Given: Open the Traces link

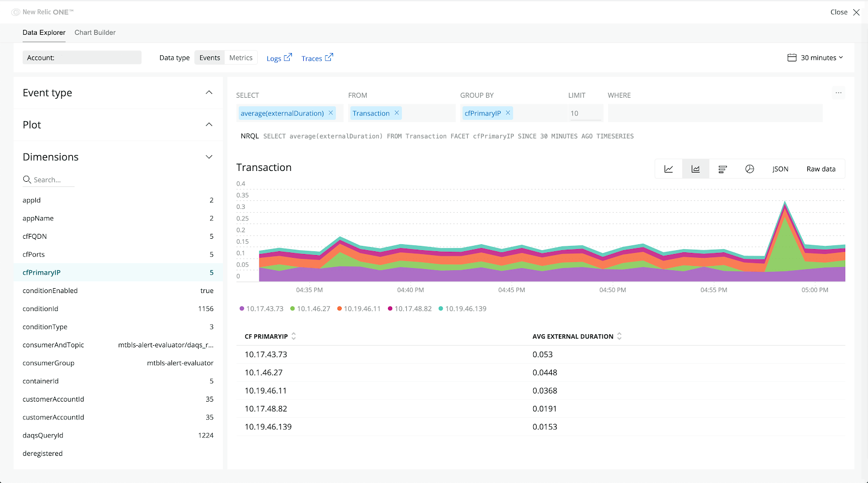Looking at the screenshot, I should click(x=317, y=58).
